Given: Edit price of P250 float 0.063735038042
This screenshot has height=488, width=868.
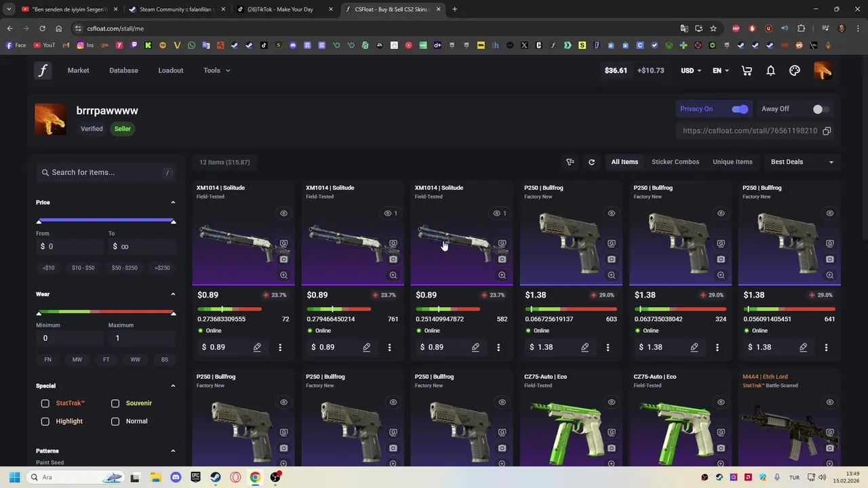Looking at the screenshot, I should [x=694, y=347].
